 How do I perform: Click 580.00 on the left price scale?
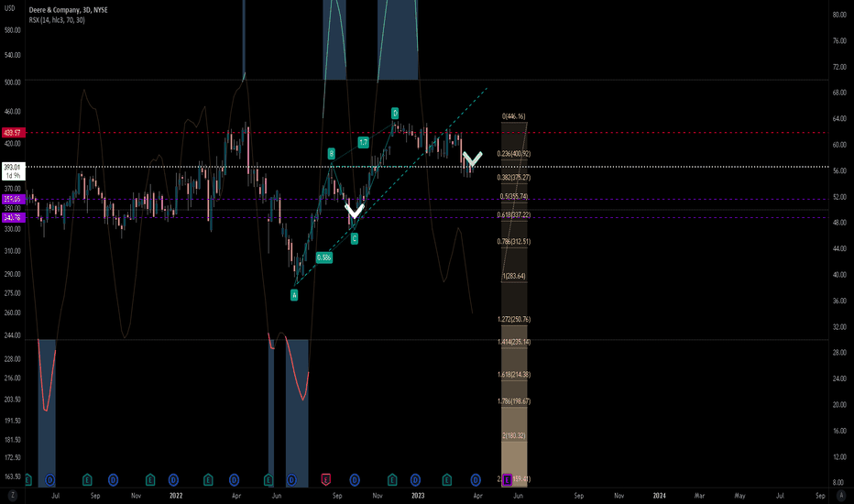(12, 30)
